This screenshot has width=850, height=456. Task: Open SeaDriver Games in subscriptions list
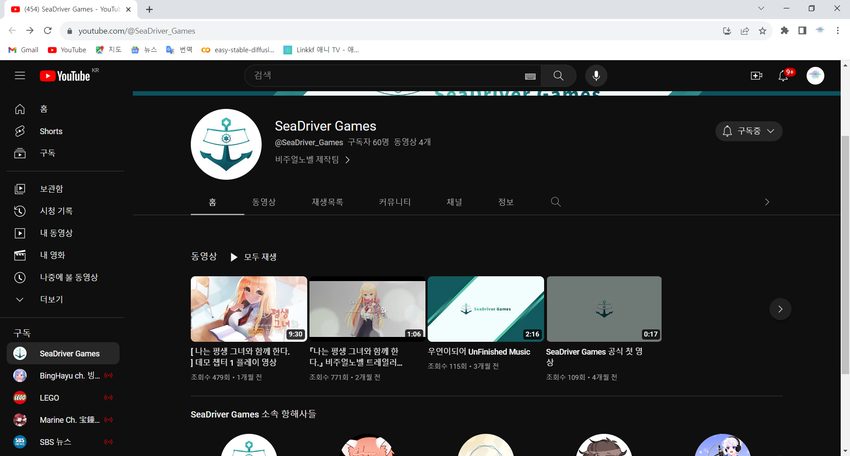(x=63, y=354)
